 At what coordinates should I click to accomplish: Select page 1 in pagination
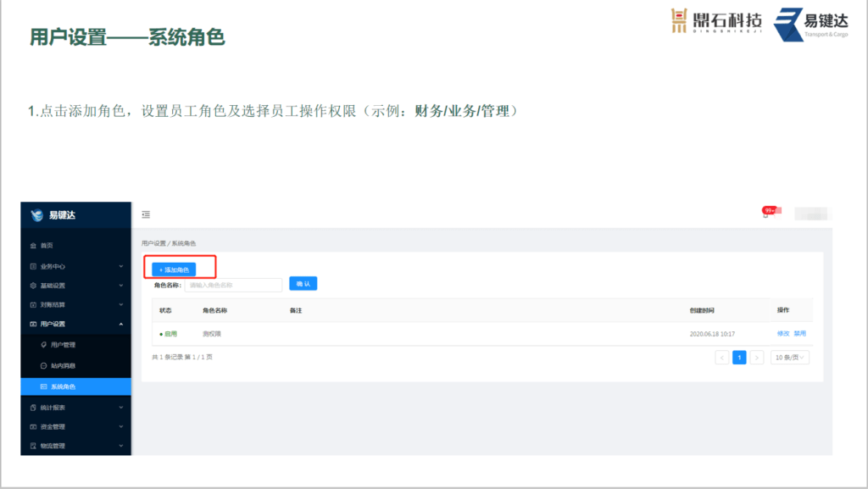coord(739,358)
